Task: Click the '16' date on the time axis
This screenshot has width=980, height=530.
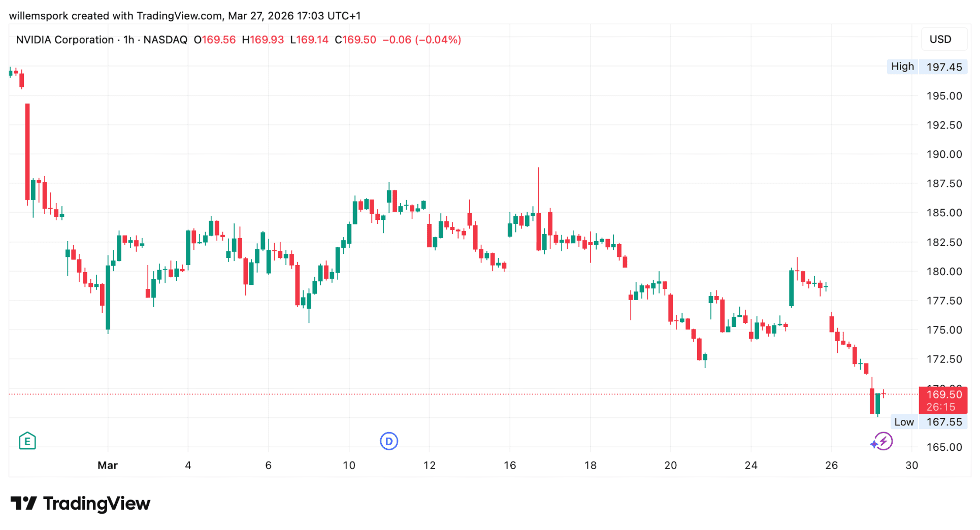Action: (510, 465)
